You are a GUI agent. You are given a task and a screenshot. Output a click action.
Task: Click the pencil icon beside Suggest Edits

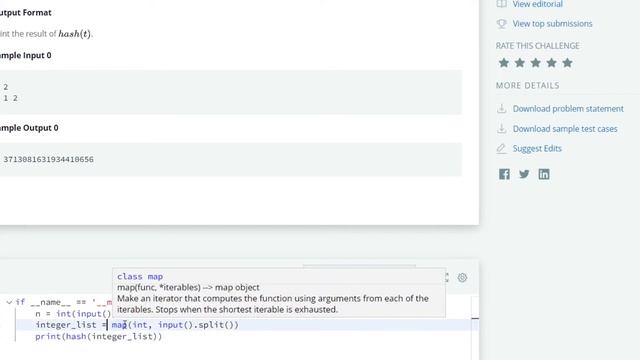(x=501, y=149)
